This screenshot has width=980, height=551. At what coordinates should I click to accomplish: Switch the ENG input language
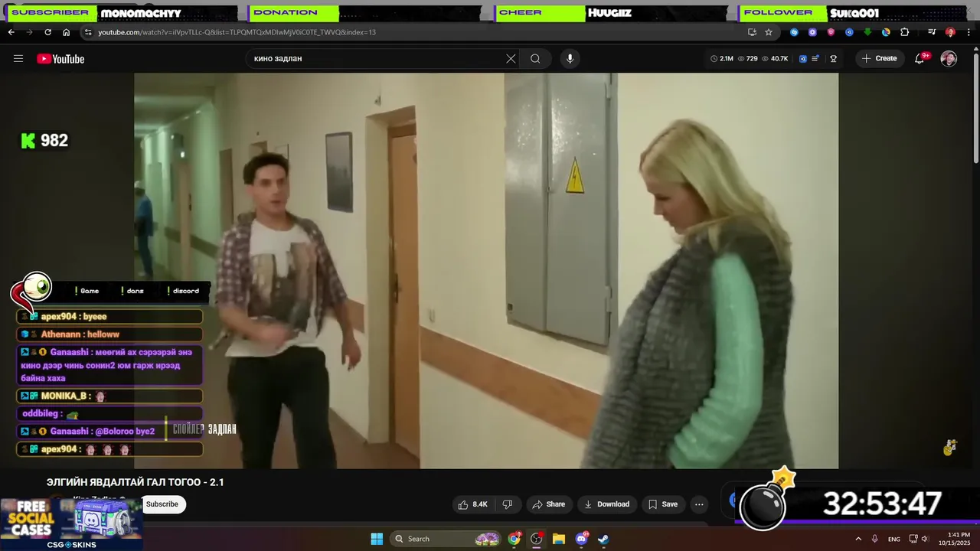coord(894,539)
